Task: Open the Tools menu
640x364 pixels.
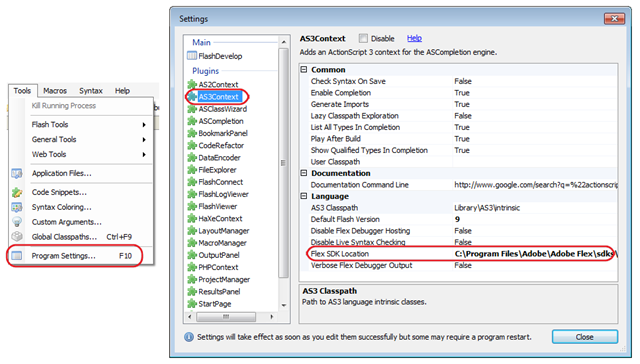Action: pos(22,91)
